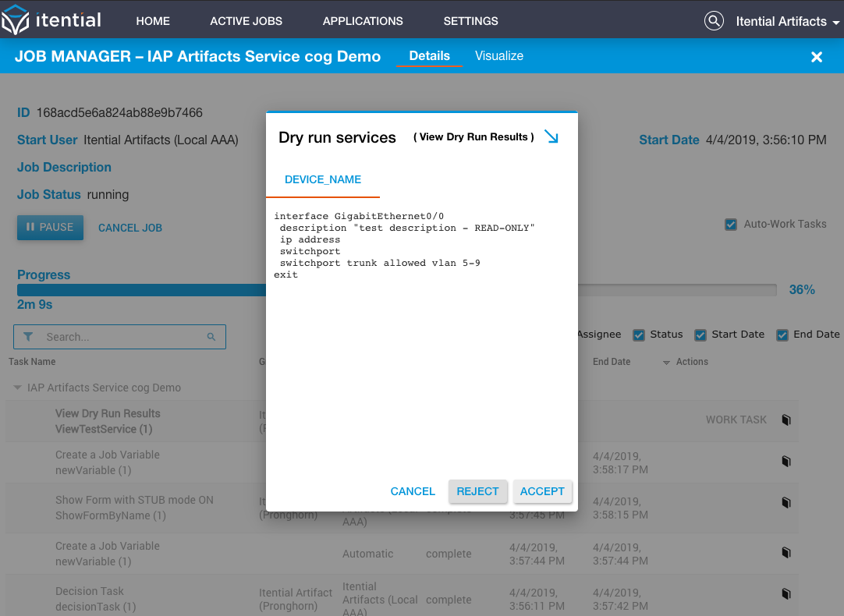The width and height of the screenshot is (844, 616).
Task: Click the magnifier icon inside the task search field
Action: [x=211, y=337]
